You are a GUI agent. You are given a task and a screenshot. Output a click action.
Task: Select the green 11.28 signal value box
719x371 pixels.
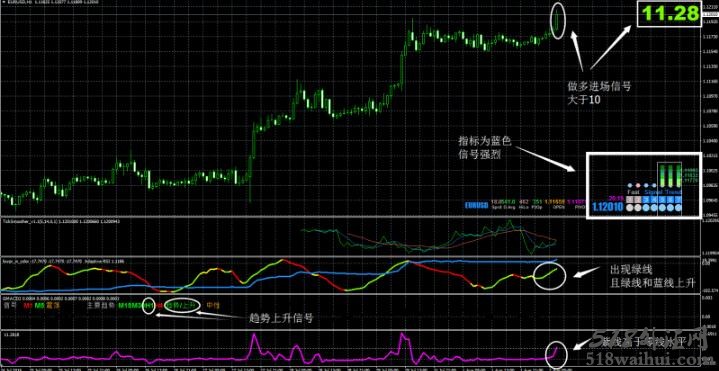(670, 14)
